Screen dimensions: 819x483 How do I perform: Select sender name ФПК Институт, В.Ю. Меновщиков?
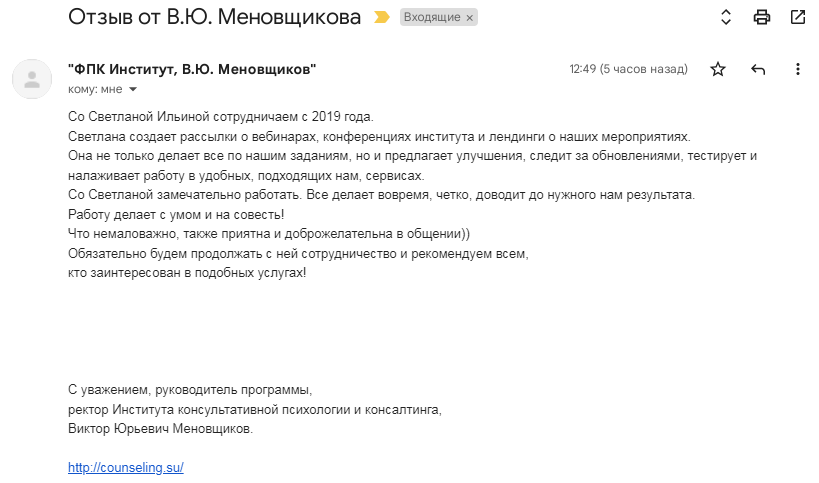[x=192, y=69]
